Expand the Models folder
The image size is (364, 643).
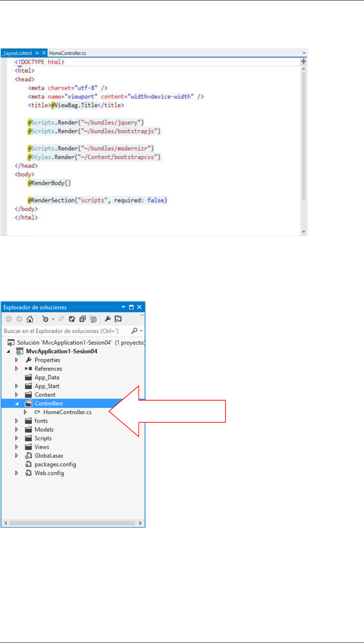coord(17,430)
